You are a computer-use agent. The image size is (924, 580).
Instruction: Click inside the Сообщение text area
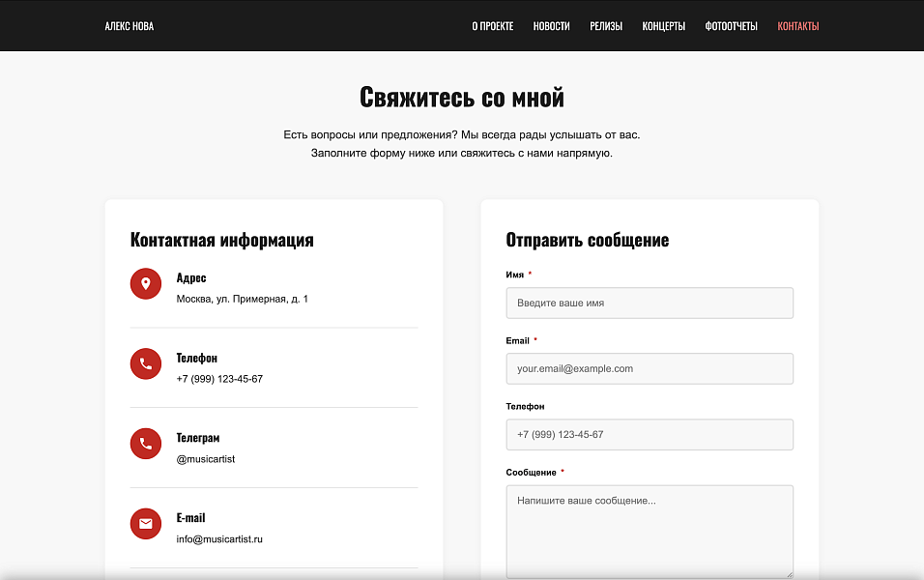click(650, 530)
